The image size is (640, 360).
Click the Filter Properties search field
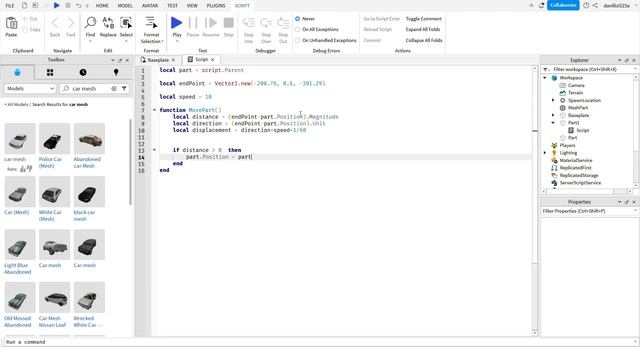tap(588, 211)
